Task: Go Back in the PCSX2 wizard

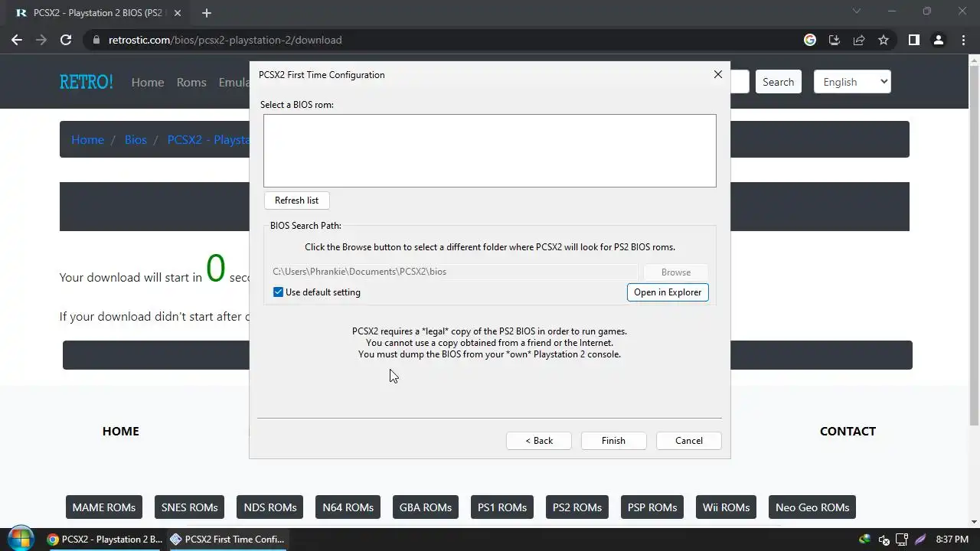Action: (538, 441)
